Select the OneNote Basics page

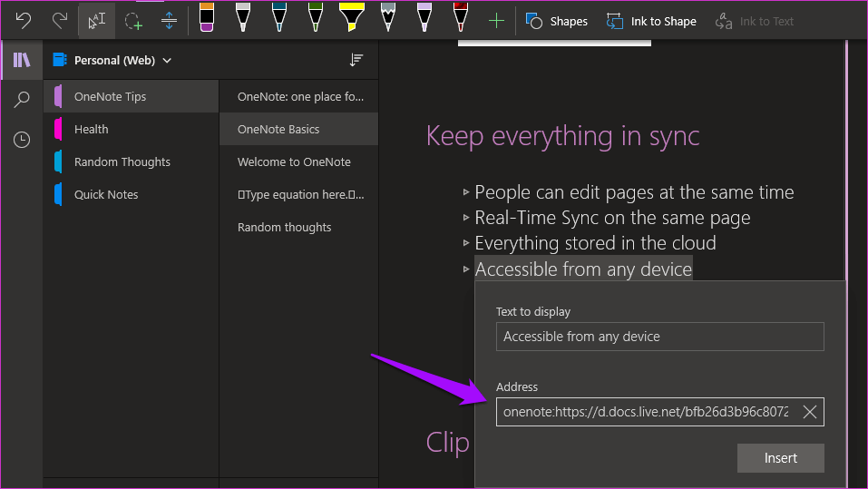[299, 129]
